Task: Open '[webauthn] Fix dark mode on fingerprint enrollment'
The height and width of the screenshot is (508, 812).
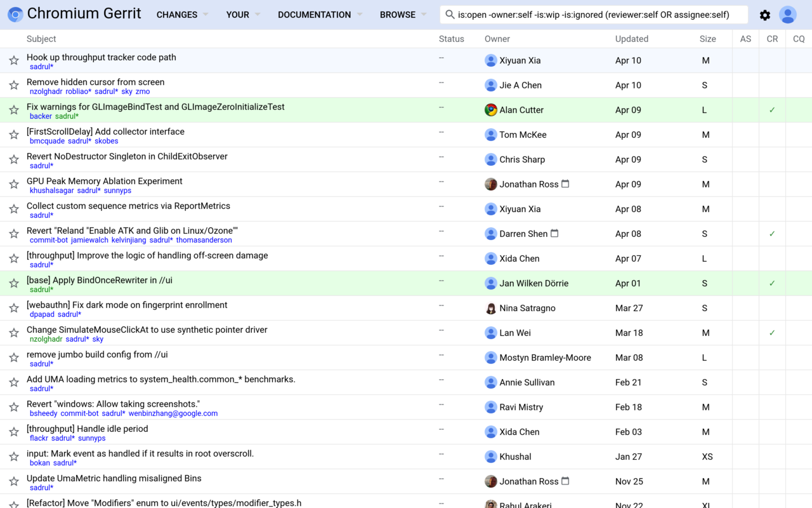Action: (x=127, y=305)
